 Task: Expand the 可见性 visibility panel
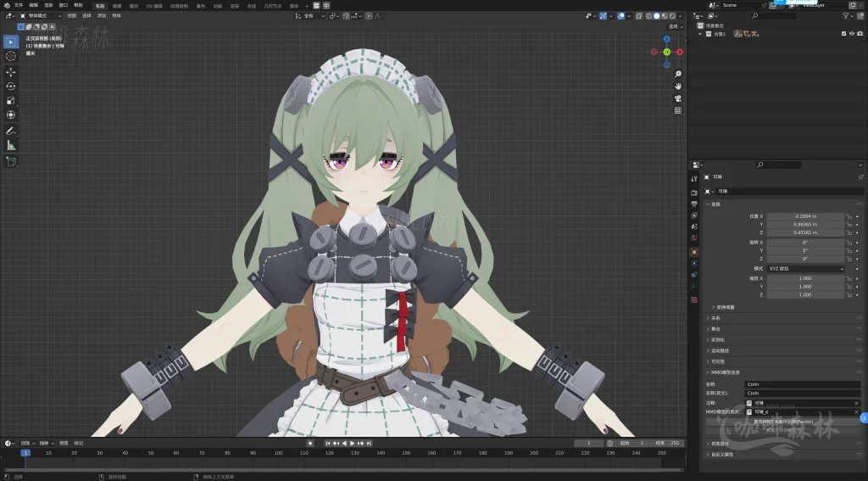coord(715,361)
